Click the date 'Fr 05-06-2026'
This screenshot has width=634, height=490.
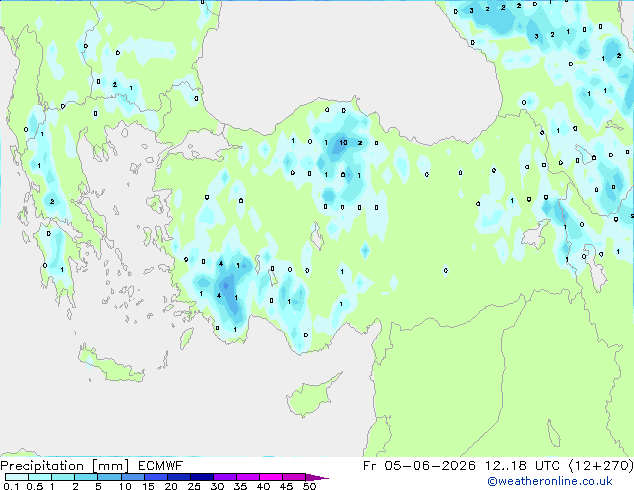tap(419, 466)
